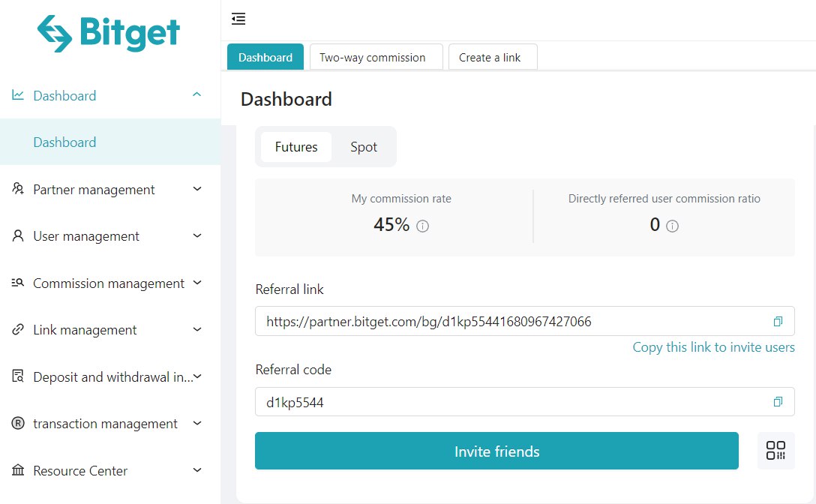
Task: Click the info icon beside the 45% commission rate
Action: tap(422, 225)
